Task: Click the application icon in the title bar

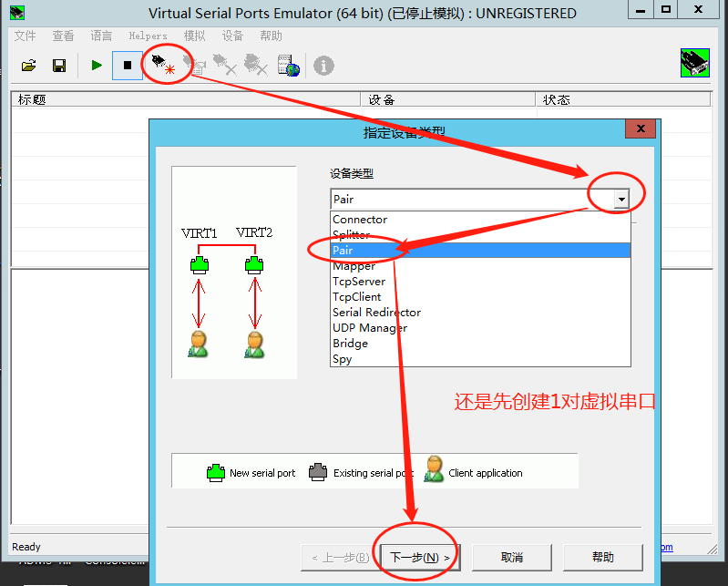Action: tap(17, 13)
